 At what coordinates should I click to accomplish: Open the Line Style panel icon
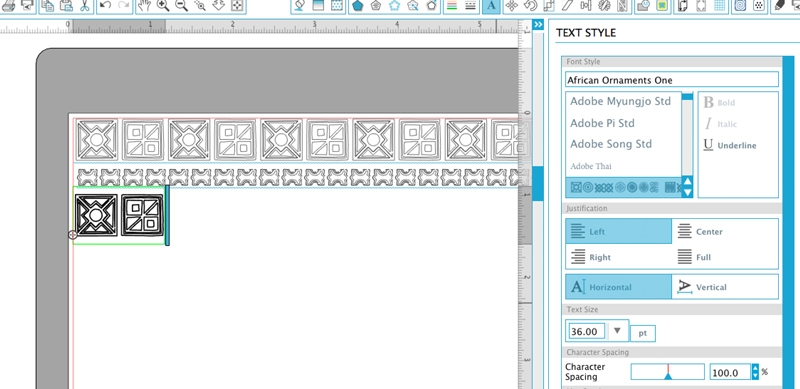click(x=470, y=6)
